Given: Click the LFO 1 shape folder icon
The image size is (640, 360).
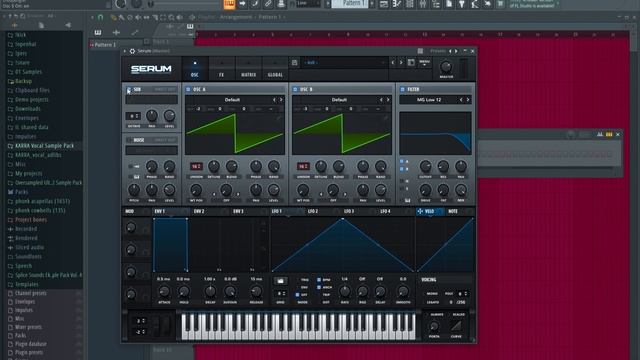Looking at the screenshot, I should point(280,281).
